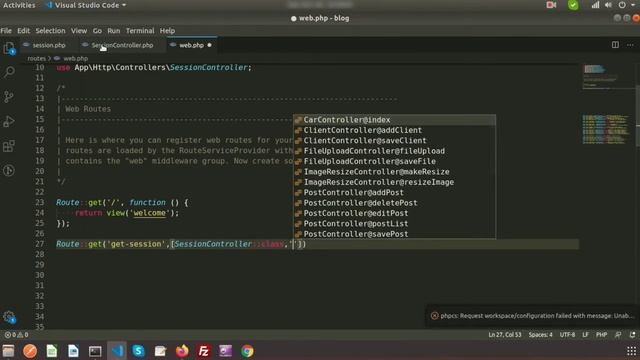640x360 pixels.
Task: Open the Go menu
Action: [97, 31]
